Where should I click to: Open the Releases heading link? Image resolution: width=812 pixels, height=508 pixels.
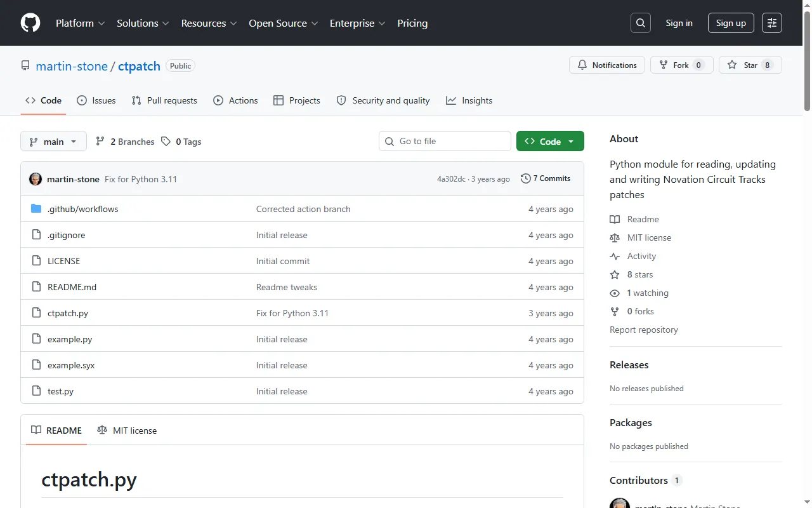tap(629, 364)
